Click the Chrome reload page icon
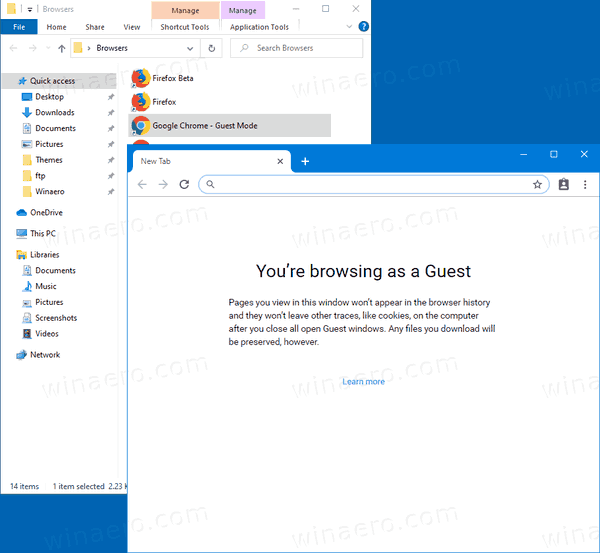600x553 pixels. (x=184, y=184)
